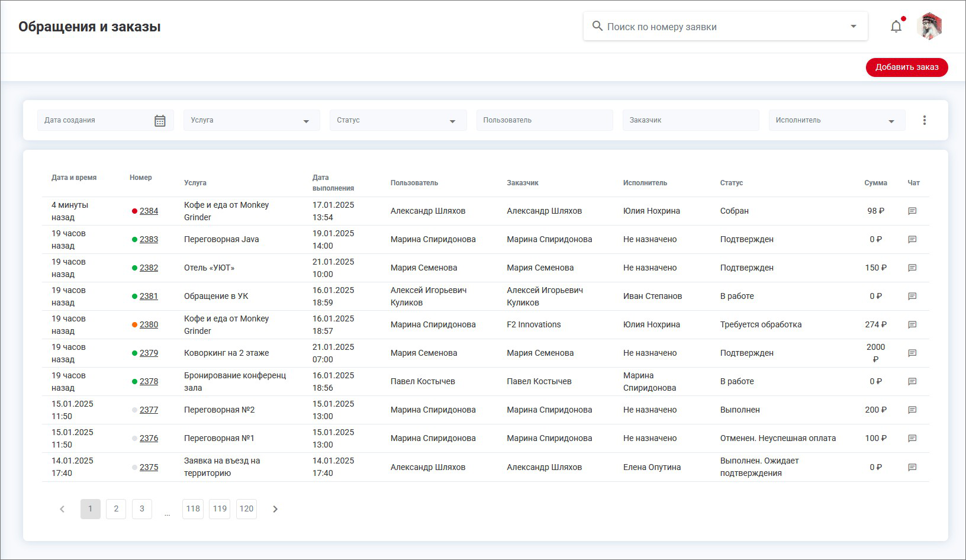This screenshot has width=966, height=560.
Task: Open calendar picker in Дата создания field
Action: 160,121
